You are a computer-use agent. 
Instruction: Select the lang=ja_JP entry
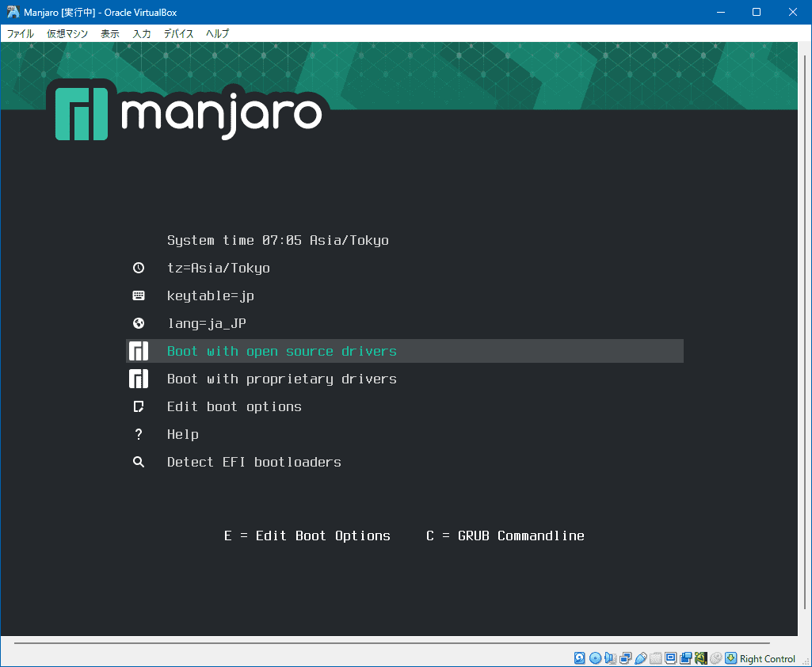206,324
